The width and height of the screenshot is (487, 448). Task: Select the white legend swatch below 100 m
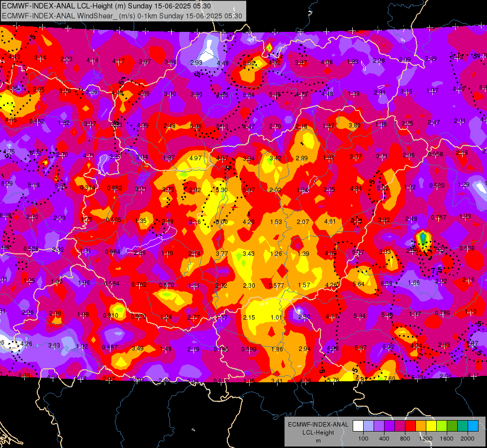click(358, 426)
